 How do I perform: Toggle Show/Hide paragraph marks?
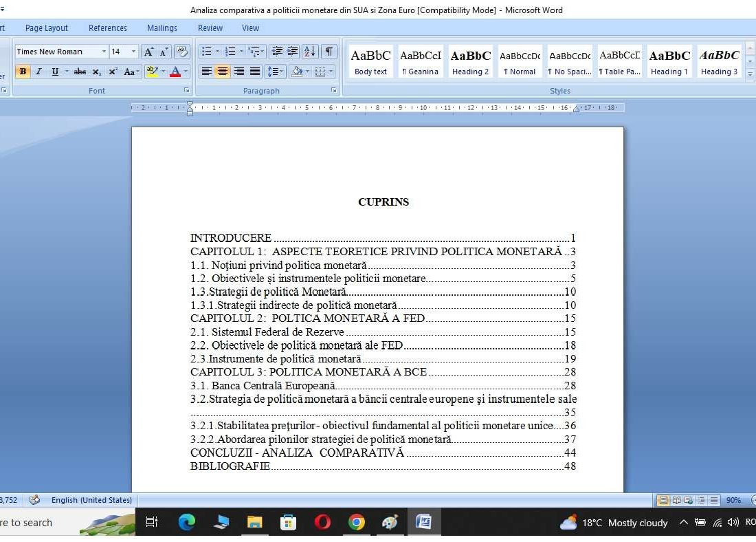(x=329, y=52)
